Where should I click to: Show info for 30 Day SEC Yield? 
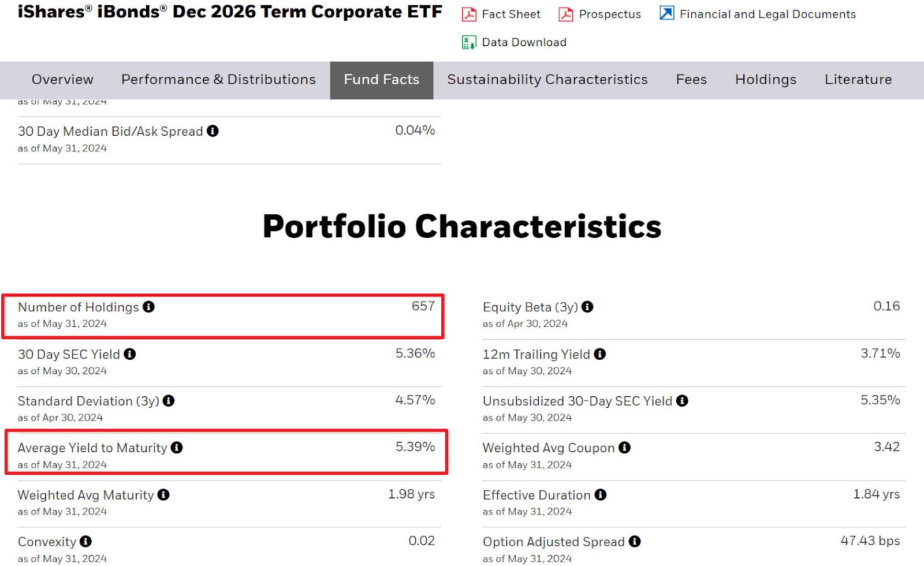pos(130,354)
